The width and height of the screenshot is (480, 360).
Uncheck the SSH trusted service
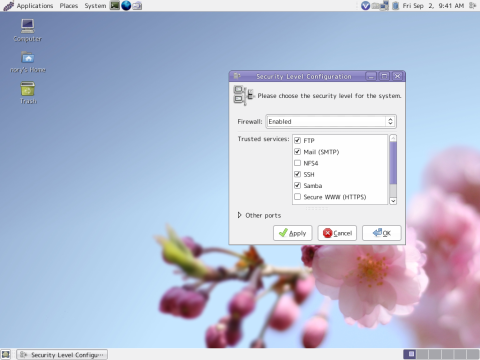[x=298, y=174]
